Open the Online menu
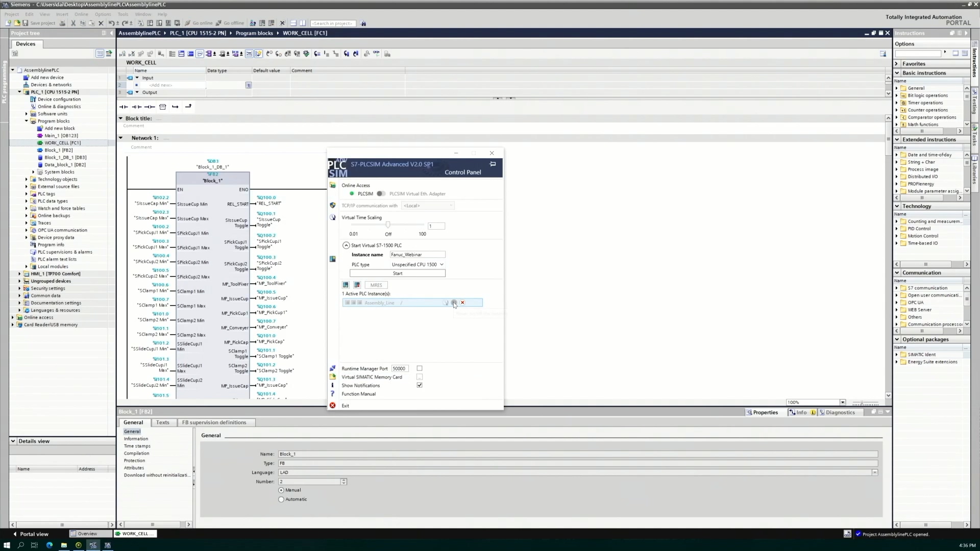Screen dimensions: 980x551 click(81, 14)
